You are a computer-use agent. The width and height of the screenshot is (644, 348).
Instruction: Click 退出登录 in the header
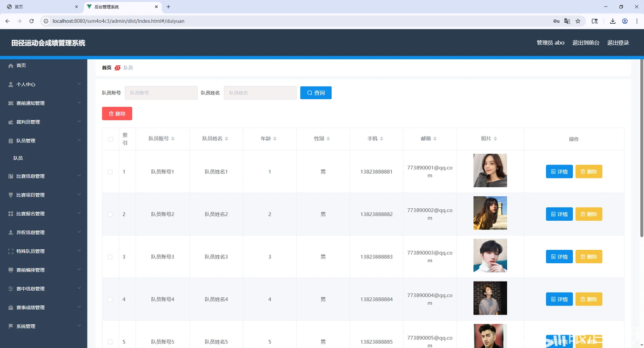[x=618, y=43]
